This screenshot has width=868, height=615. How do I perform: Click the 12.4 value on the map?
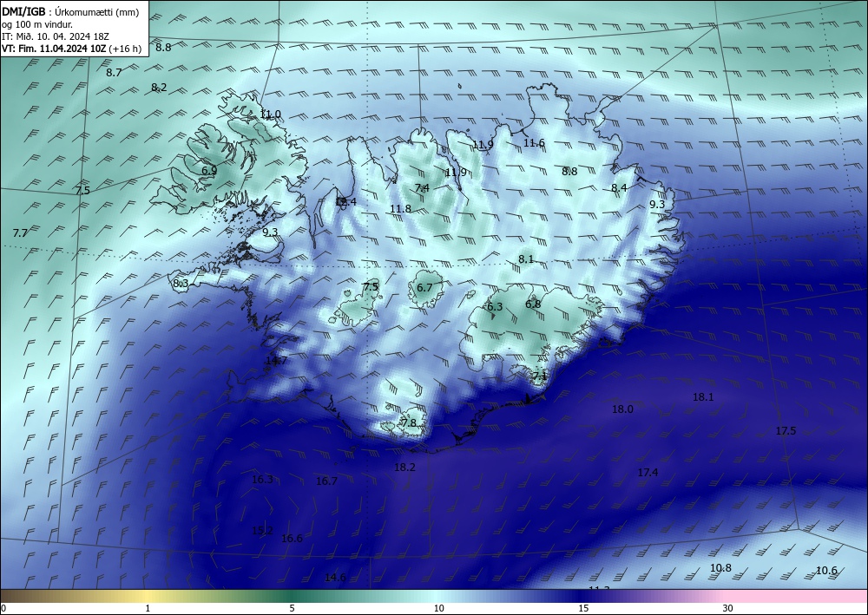pos(346,202)
